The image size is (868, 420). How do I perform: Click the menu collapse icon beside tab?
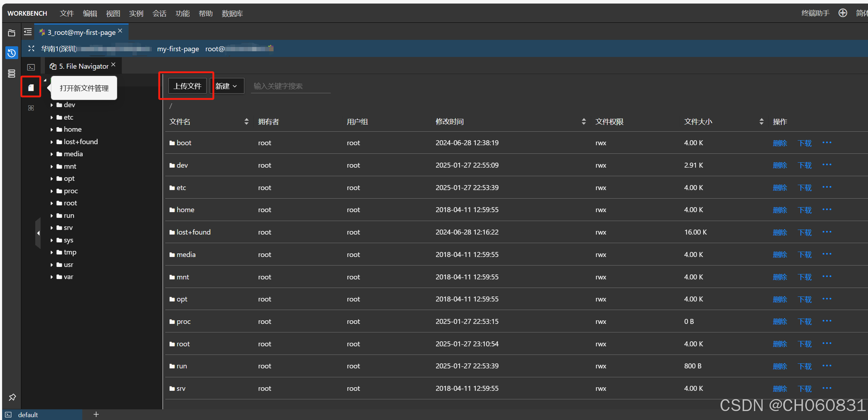click(x=28, y=32)
